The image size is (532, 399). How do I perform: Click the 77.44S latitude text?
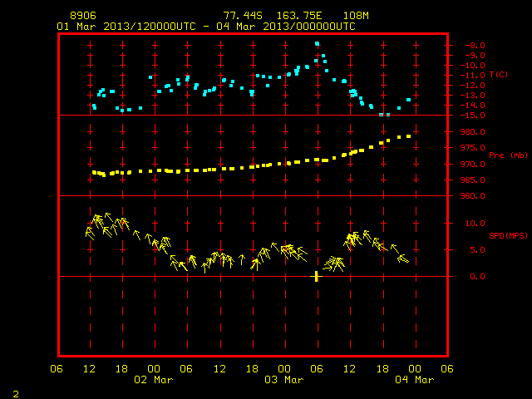point(243,16)
